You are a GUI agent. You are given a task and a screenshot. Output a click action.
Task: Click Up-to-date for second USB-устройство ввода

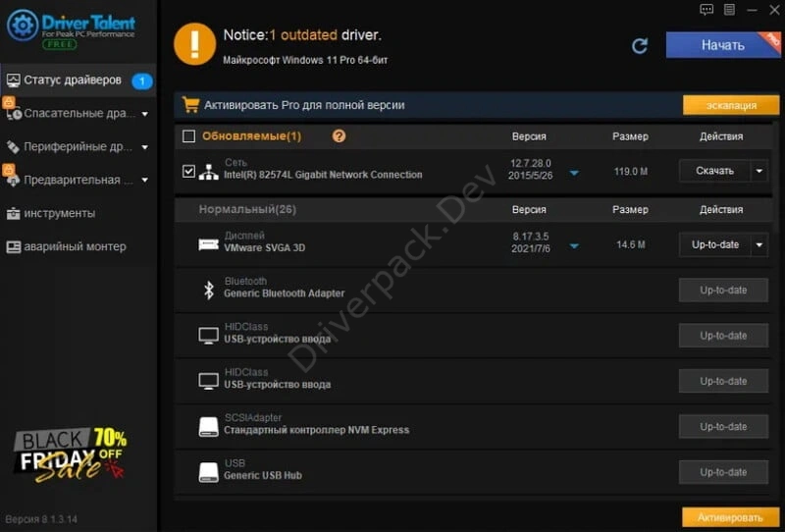723,381
